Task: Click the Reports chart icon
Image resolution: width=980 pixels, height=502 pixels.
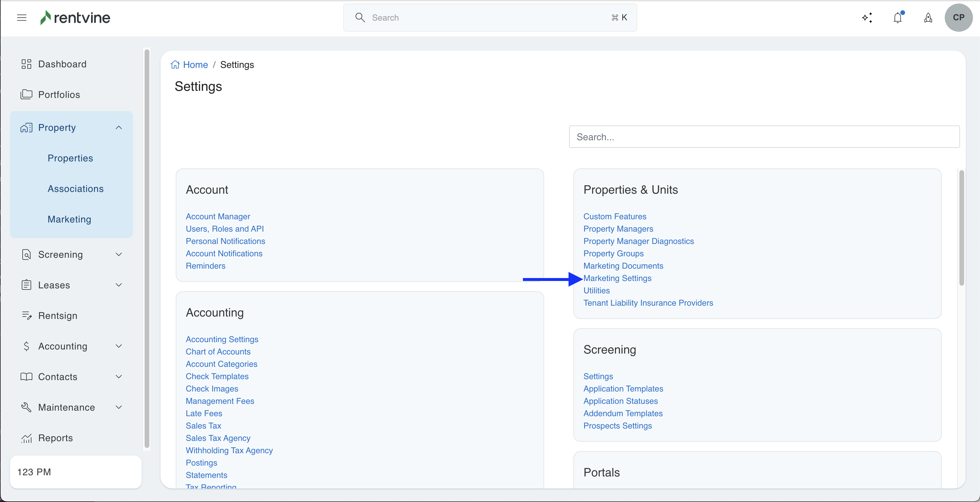Action: click(x=26, y=438)
